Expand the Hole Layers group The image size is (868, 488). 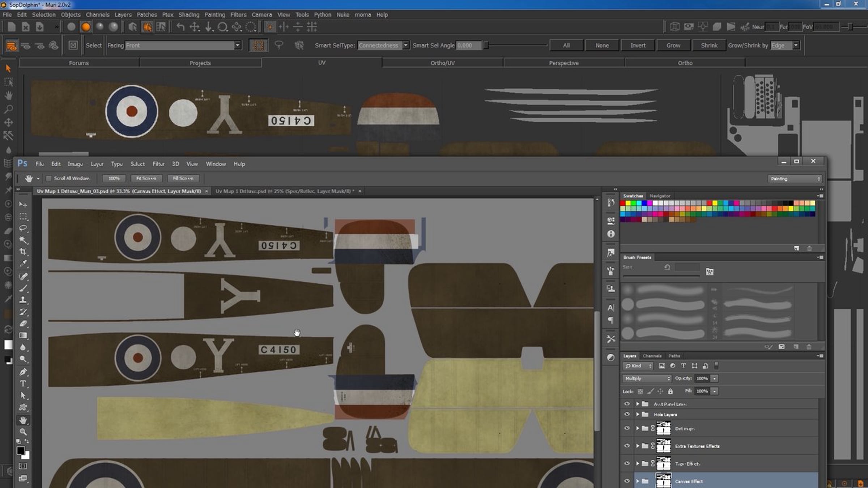tap(638, 414)
